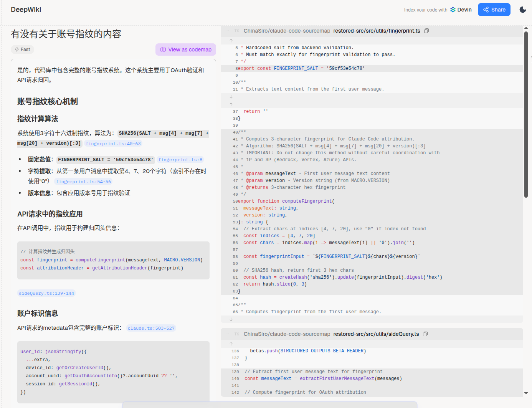532x408 pixels.
Task: Click the ChinaSiro/claude-code-sourcemap link above fingerprint.ts
Action: click(287, 31)
